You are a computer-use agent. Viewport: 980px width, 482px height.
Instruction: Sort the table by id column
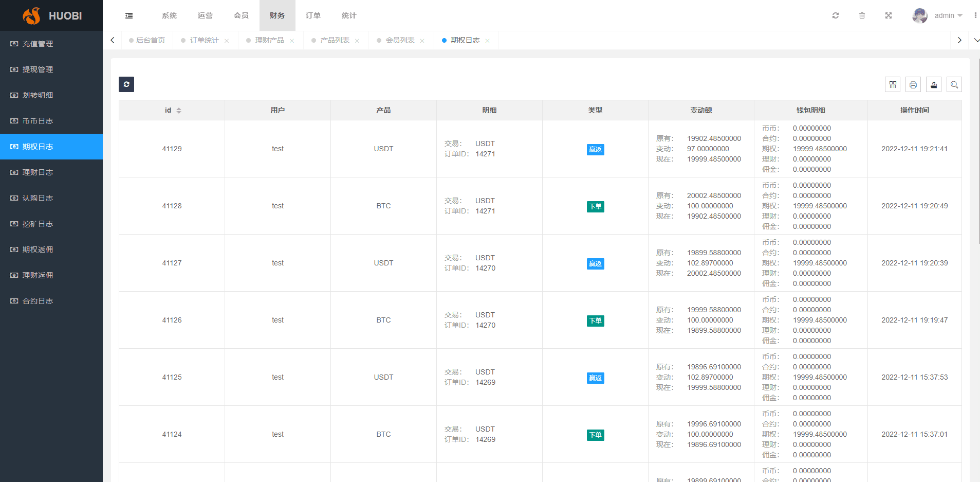178,111
